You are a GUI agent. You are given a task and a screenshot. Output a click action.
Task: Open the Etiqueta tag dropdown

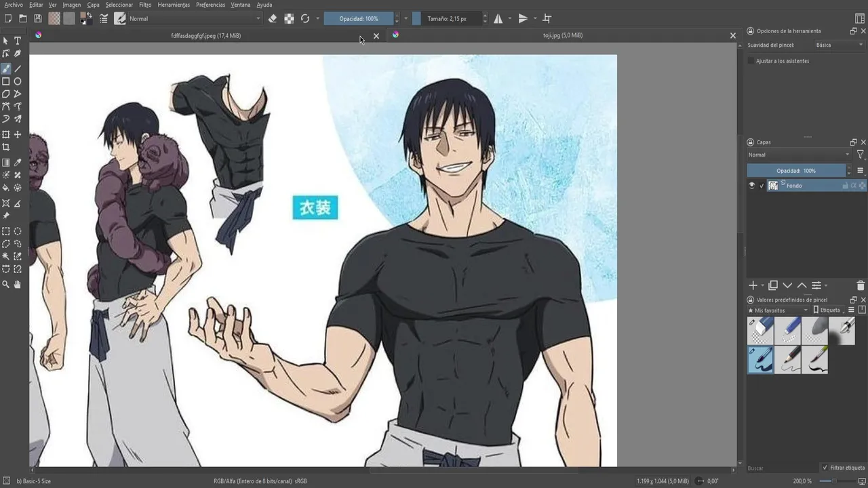[830, 310]
